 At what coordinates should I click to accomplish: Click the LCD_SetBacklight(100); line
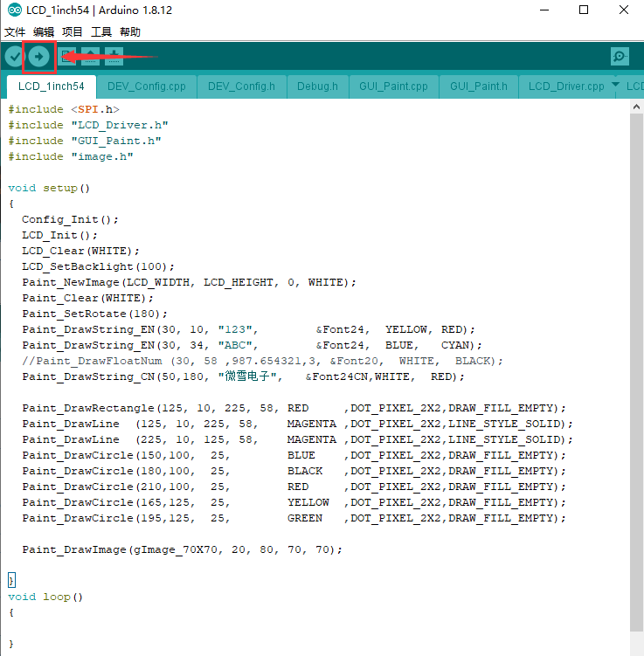click(x=99, y=266)
